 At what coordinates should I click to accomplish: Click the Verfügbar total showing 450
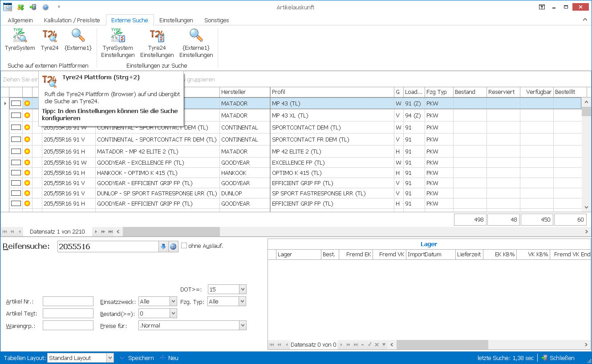tap(537, 219)
